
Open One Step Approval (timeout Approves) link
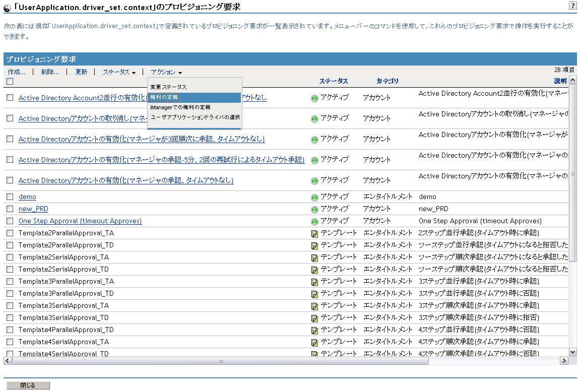click(x=80, y=221)
